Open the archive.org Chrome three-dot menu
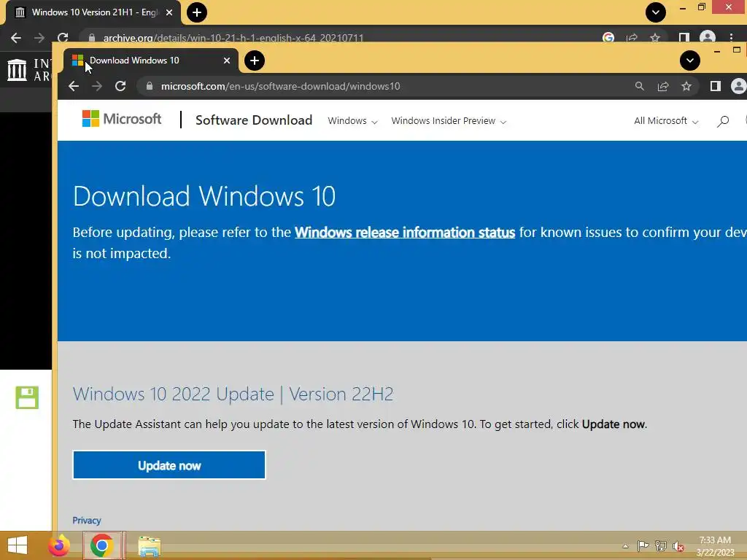This screenshot has width=747, height=560. point(731,37)
